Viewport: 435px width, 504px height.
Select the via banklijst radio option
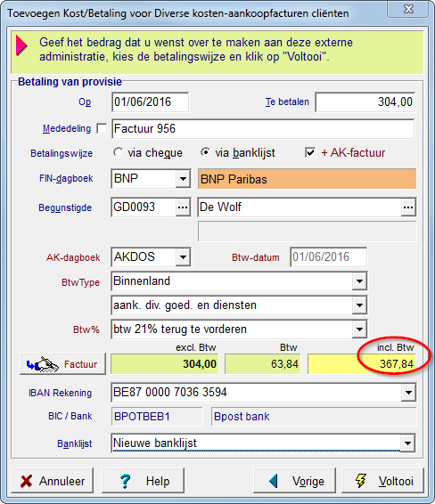tap(205, 152)
